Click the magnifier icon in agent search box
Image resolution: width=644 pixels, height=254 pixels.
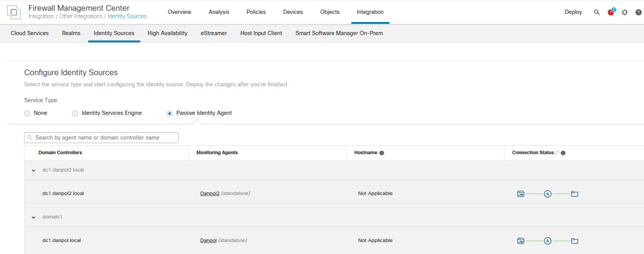tap(30, 138)
